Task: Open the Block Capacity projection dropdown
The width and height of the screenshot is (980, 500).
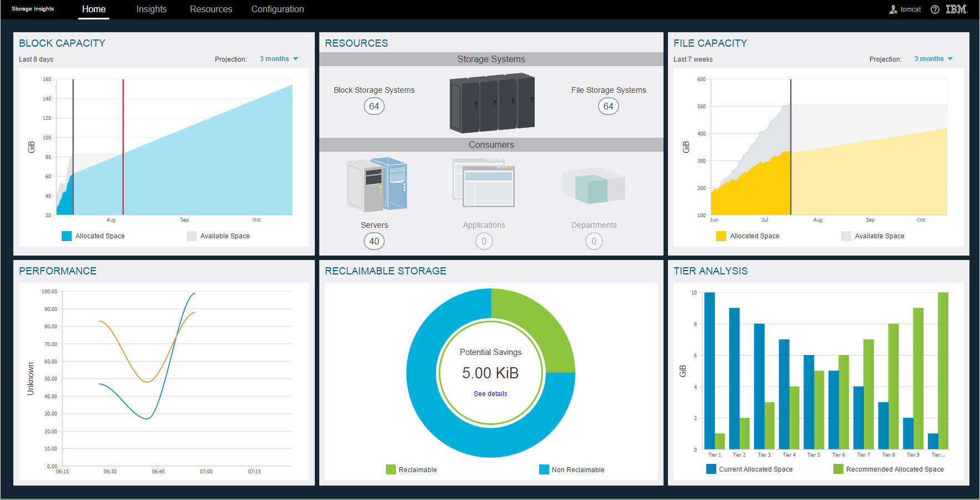Action: pos(279,58)
